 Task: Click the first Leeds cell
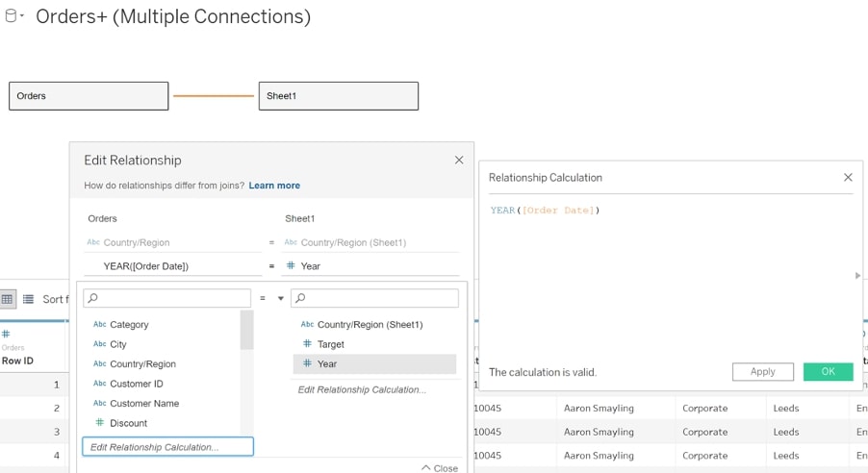786,409
